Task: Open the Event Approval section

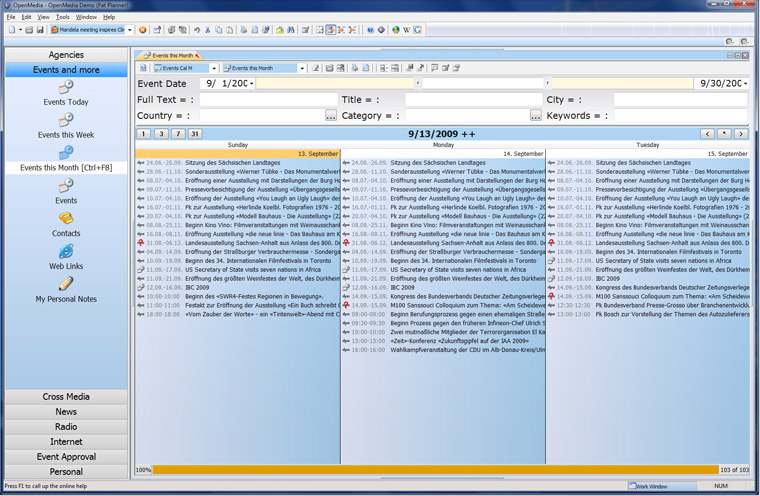Action: click(x=66, y=456)
